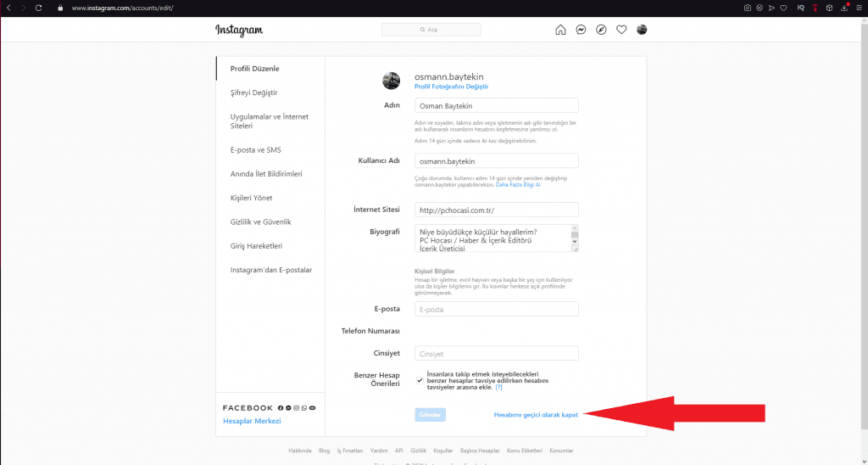Click footer Yardım link
Image resolution: width=868 pixels, height=465 pixels.
click(x=379, y=451)
